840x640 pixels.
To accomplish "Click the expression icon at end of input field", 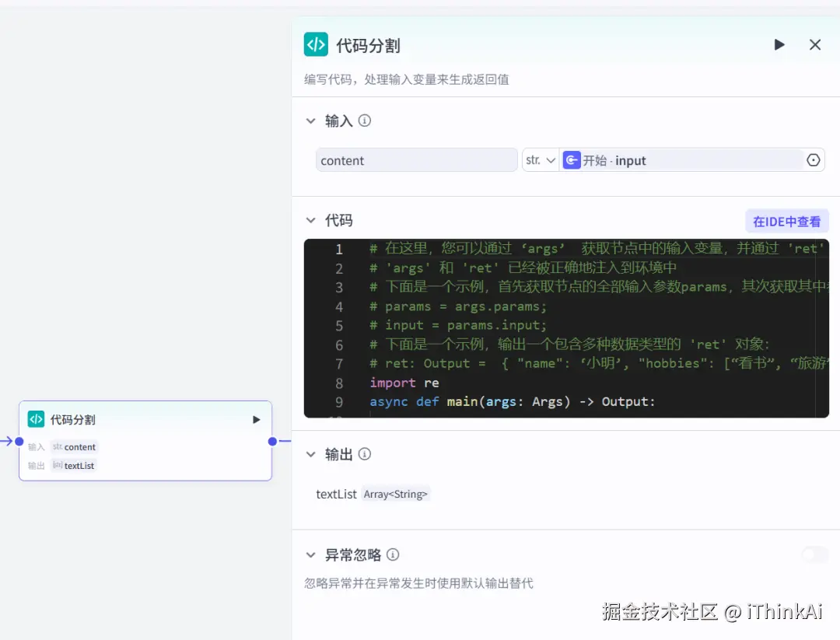I will (x=814, y=160).
